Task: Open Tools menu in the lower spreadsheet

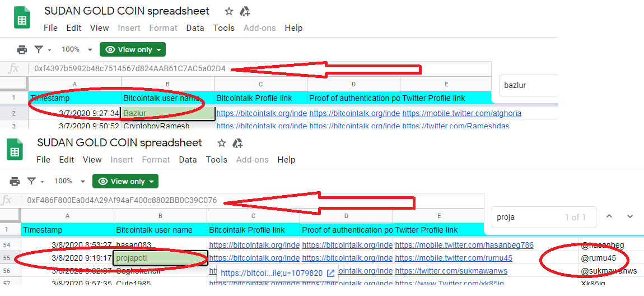Action: (217, 160)
